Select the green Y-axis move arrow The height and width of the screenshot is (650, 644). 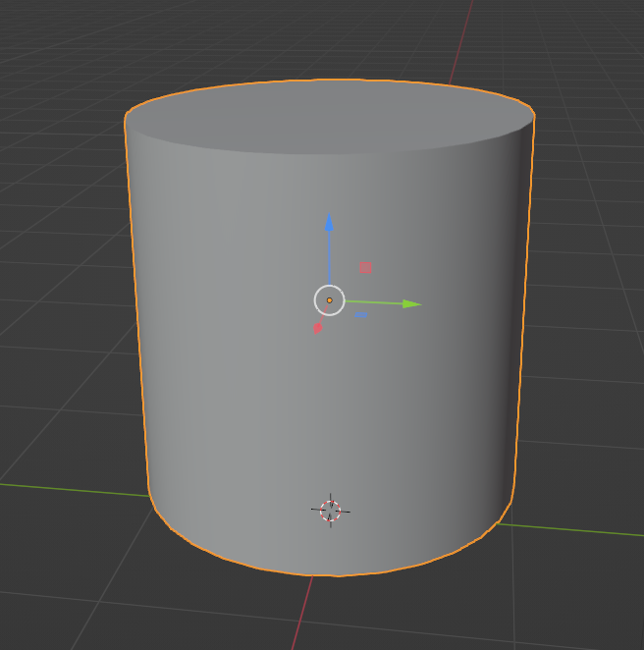411,304
